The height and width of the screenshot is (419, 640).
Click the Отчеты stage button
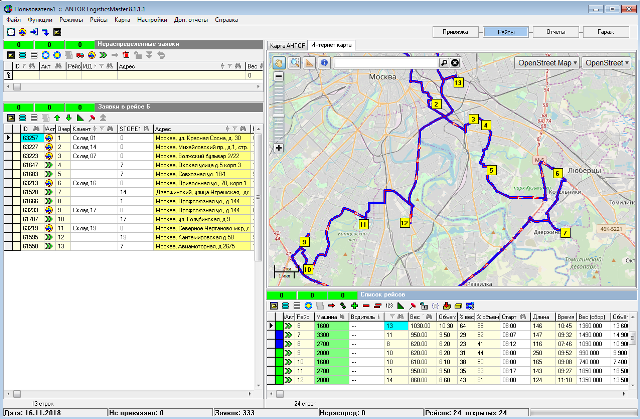pos(556,32)
